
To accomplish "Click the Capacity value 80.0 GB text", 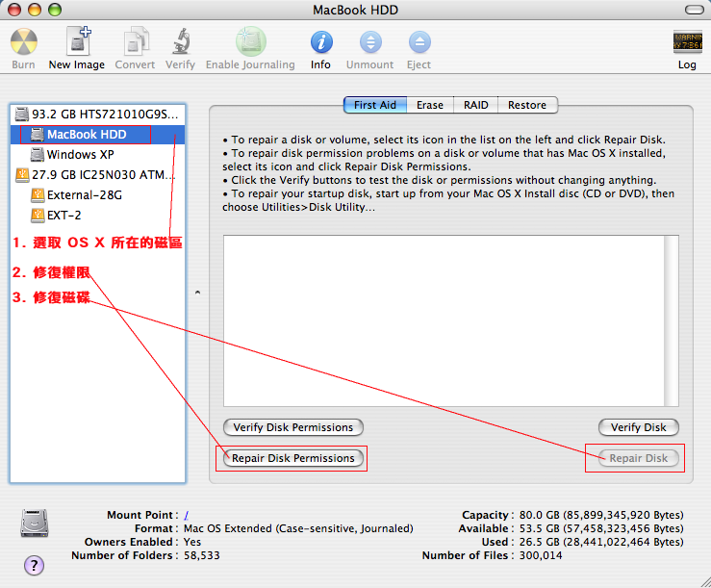I will coord(601,516).
